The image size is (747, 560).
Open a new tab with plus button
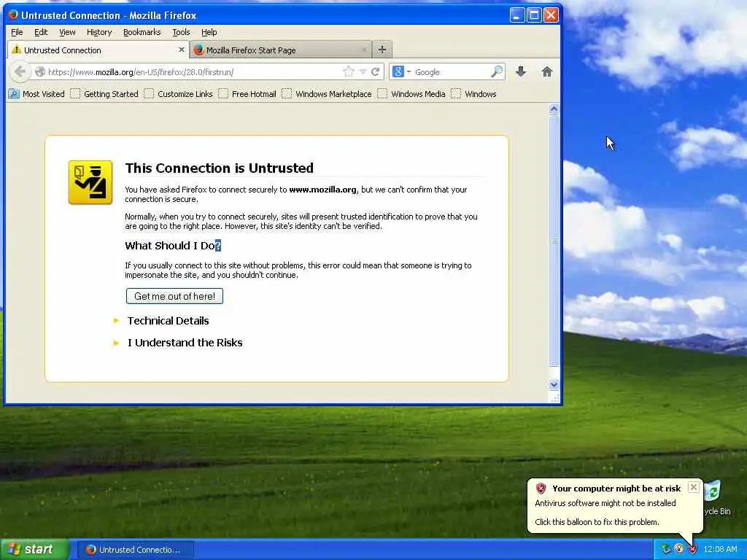pyautogui.click(x=382, y=50)
